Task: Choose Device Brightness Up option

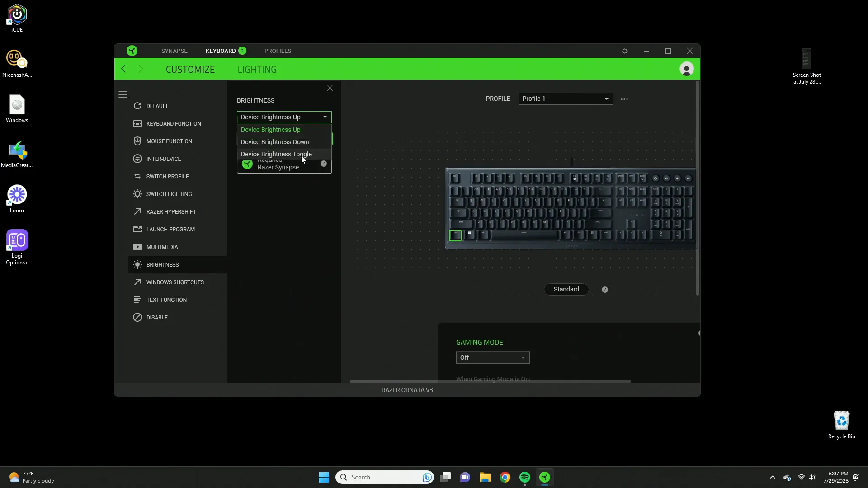Action: tap(284, 130)
